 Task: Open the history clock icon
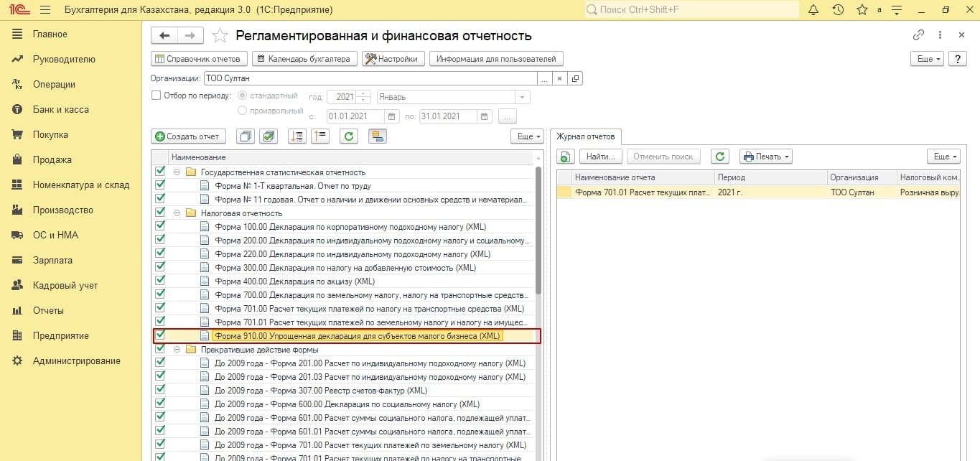838,10
